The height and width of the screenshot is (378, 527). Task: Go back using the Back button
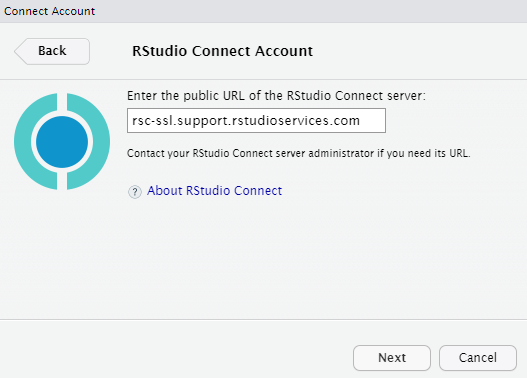tap(52, 51)
